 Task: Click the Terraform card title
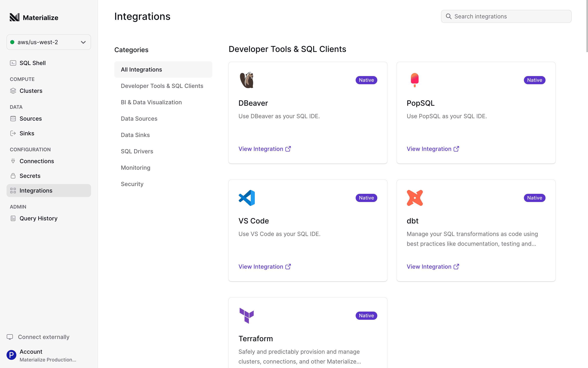256,339
